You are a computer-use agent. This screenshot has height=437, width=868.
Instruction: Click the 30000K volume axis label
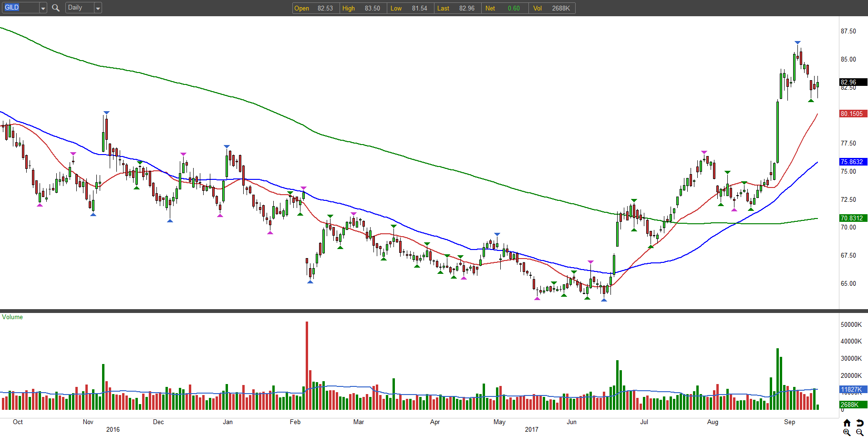pyautogui.click(x=851, y=358)
